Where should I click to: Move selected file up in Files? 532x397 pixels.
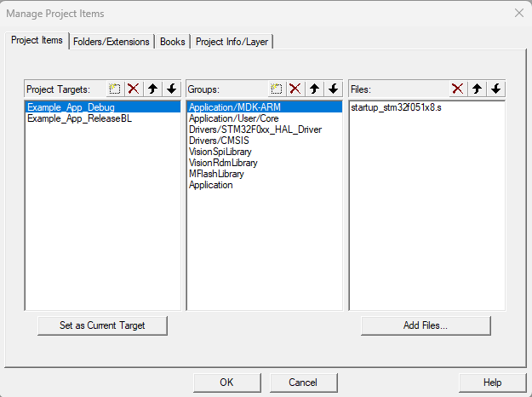click(x=477, y=89)
